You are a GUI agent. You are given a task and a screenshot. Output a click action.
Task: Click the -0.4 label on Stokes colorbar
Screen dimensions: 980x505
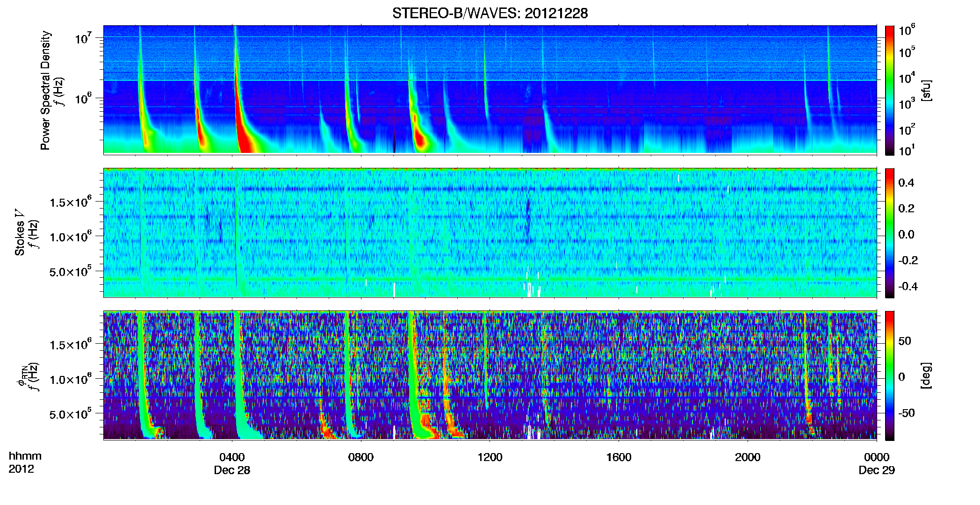[908, 287]
